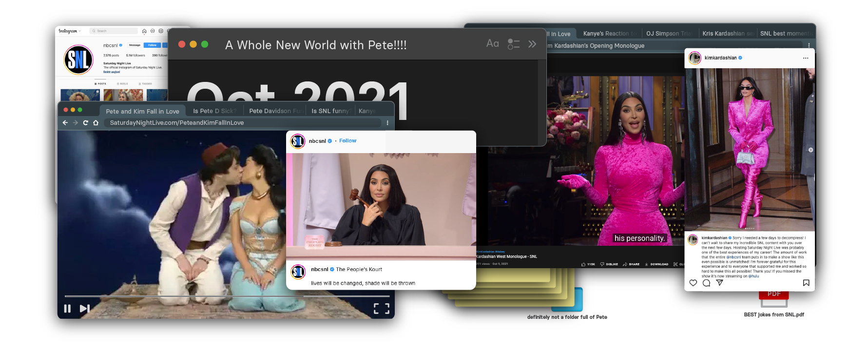Viewport: 868px width, 353px height.
Task: Switch to the 'Pete Davidson Fun' tab
Action: 275,111
